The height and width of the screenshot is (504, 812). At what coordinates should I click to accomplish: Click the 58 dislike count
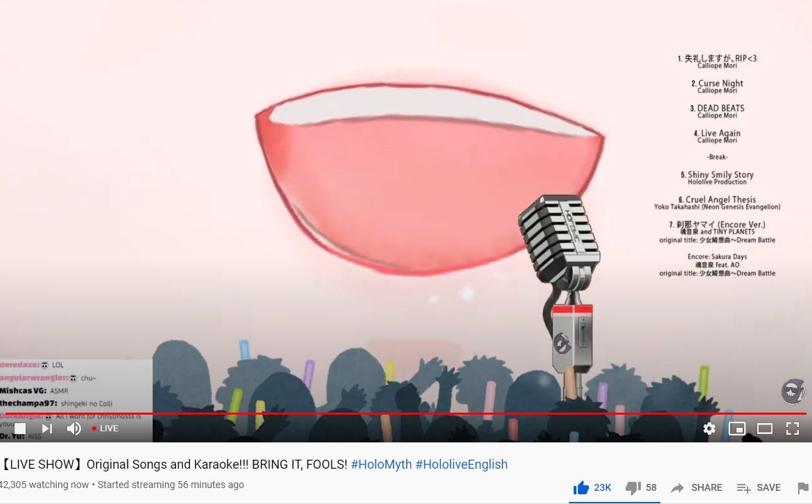651,487
